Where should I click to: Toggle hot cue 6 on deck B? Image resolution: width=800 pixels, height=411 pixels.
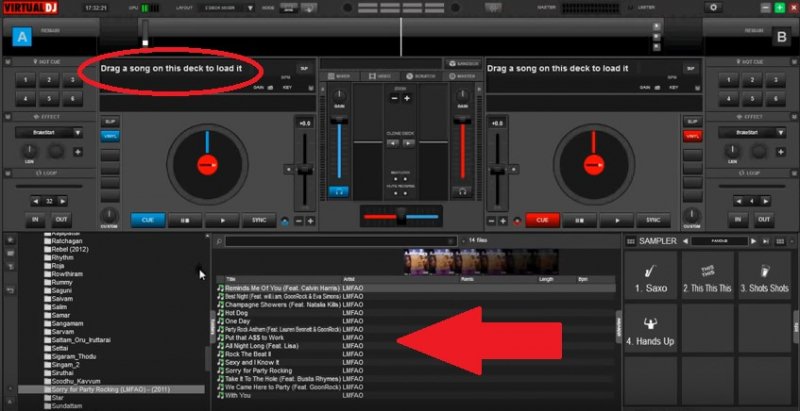pos(776,98)
